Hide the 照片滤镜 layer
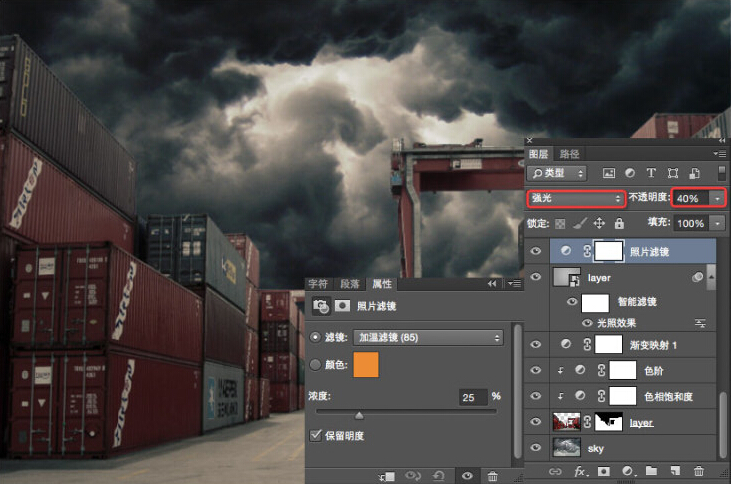This screenshot has height=484, width=731. (536, 251)
